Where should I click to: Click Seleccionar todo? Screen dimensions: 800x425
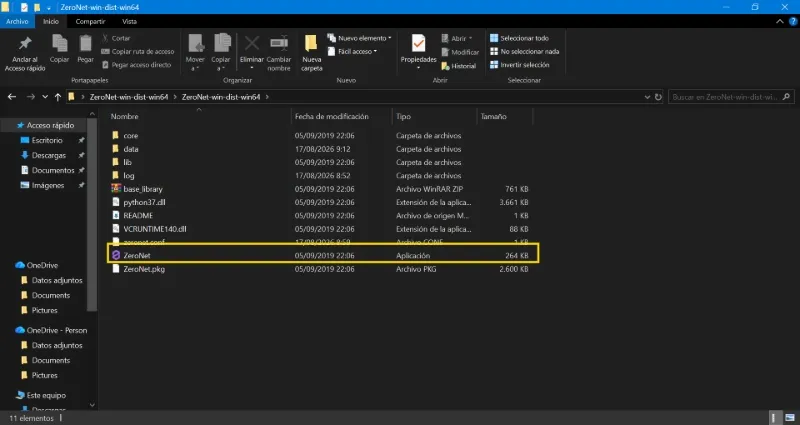[x=519, y=38]
